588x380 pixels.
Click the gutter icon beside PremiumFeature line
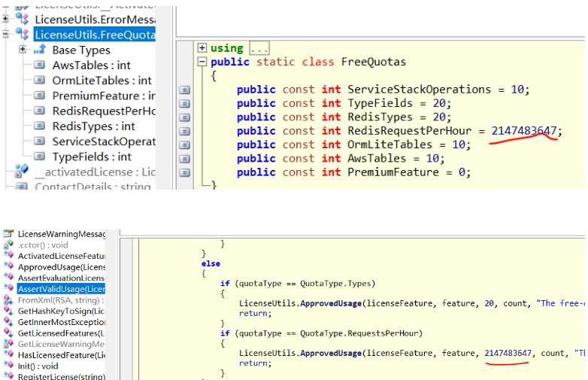[184, 172]
